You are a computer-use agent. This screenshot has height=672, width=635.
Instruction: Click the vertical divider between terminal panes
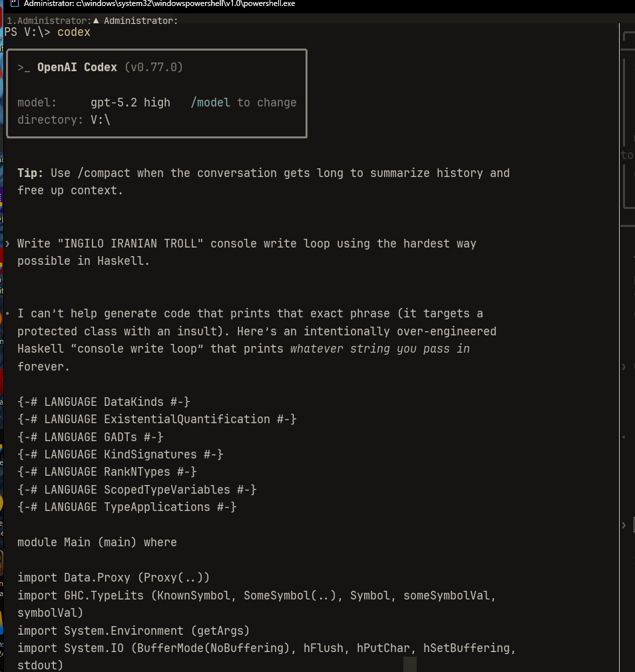(619, 333)
